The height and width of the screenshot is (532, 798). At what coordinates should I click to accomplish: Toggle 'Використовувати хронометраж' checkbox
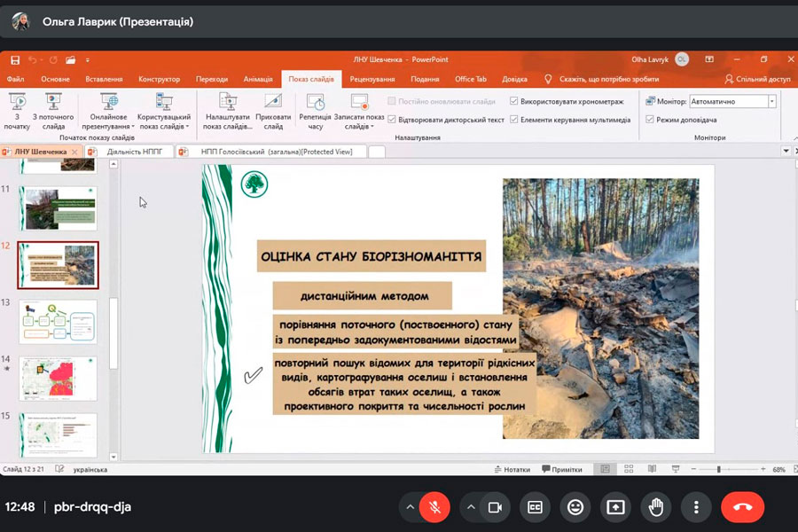pyautogui.click(x=514, y=102)
